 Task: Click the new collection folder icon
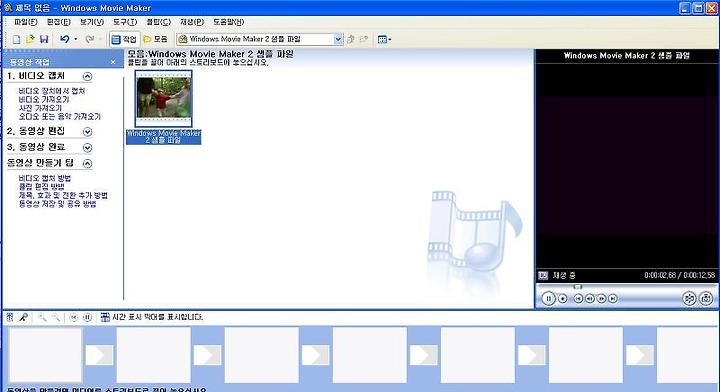(x=364, y=39)
